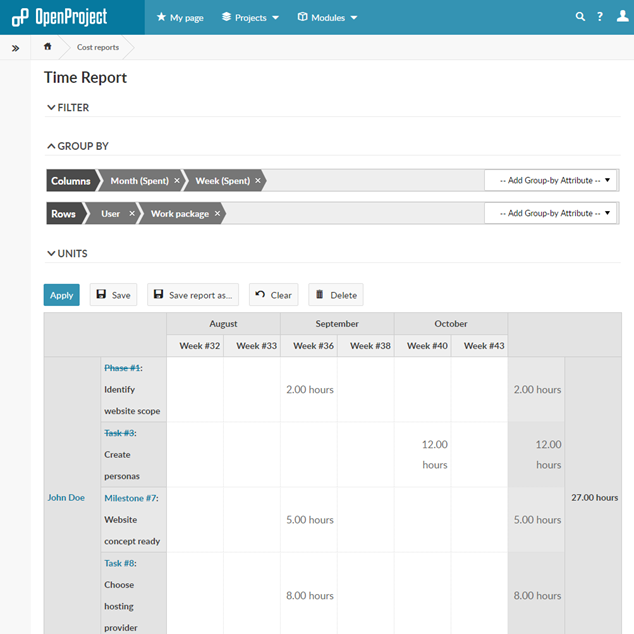Click the August column header
The image size is (634, 634).
pyautogui.click(x=223, y=323)
